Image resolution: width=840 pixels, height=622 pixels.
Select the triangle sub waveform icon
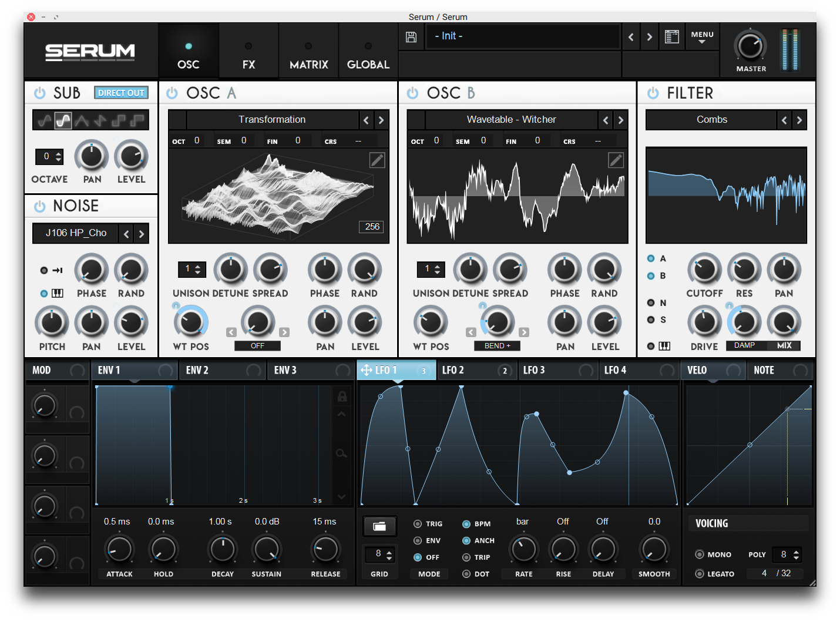(81, 120)
